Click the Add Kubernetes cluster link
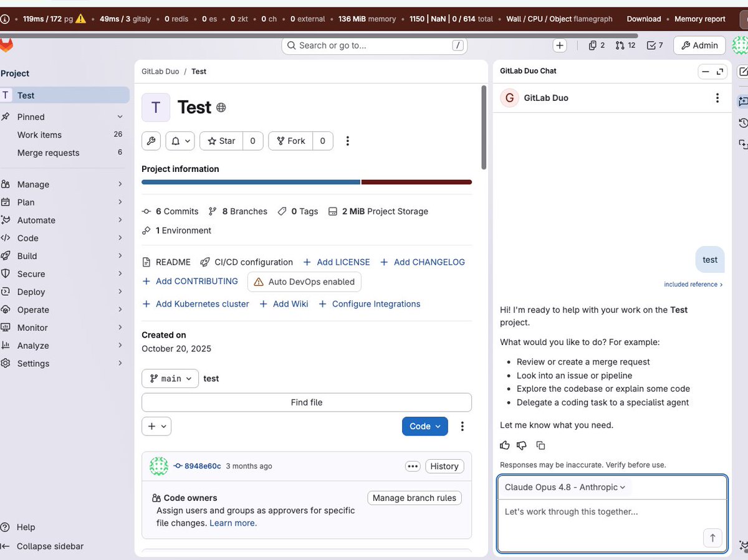748x560 pixels. pos(196,304)
